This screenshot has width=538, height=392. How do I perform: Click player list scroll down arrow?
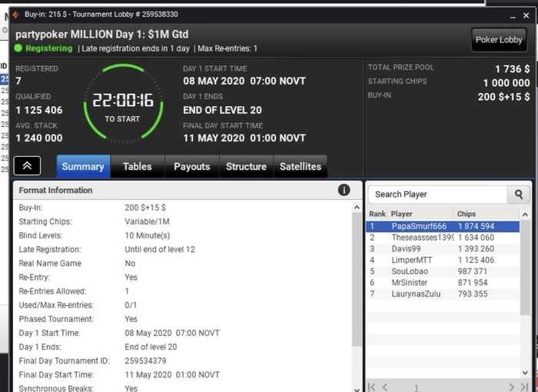525,373
